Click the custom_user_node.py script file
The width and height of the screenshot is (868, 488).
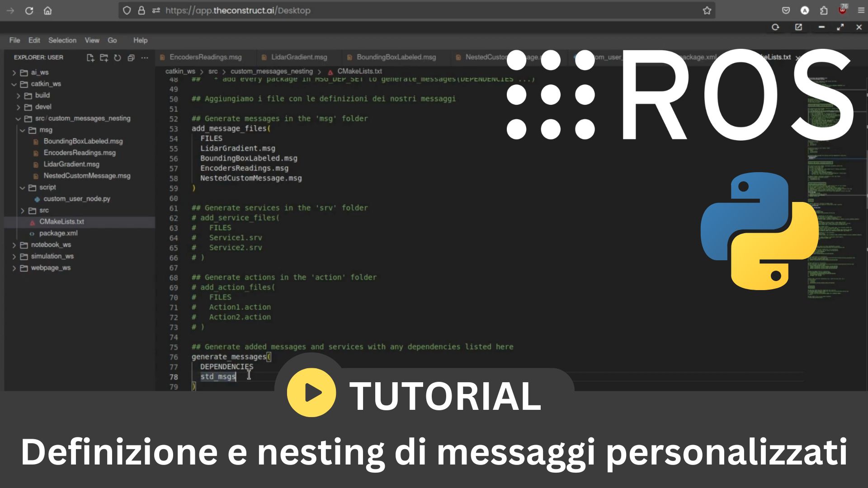(77, 198)
